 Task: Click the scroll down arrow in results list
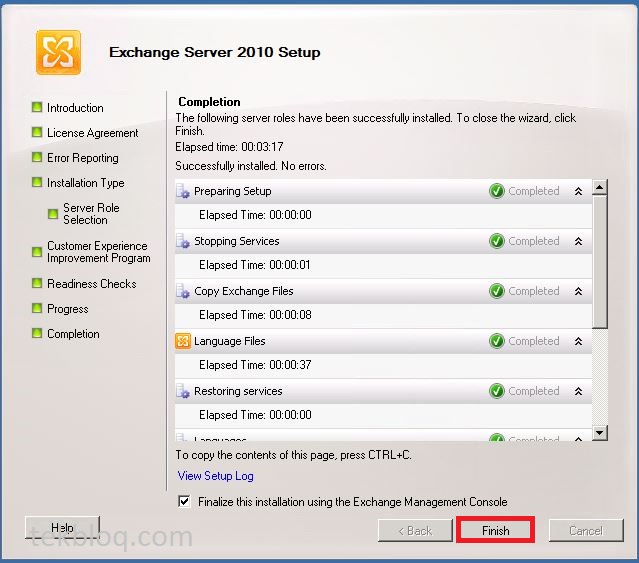click(600, 433)
